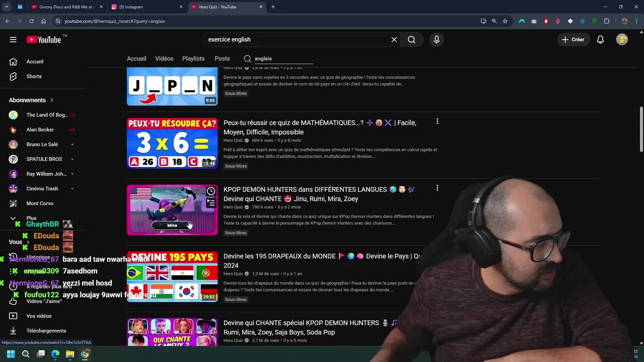This screenshot has width=644, height=362.
Task: Open Alan Becker subscription
Action: [40, 130]
